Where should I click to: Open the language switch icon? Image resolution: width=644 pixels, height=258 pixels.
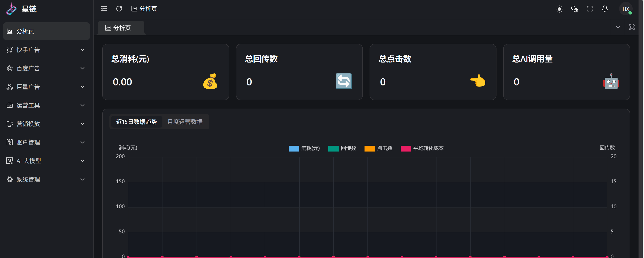click(x=574, y=9)
